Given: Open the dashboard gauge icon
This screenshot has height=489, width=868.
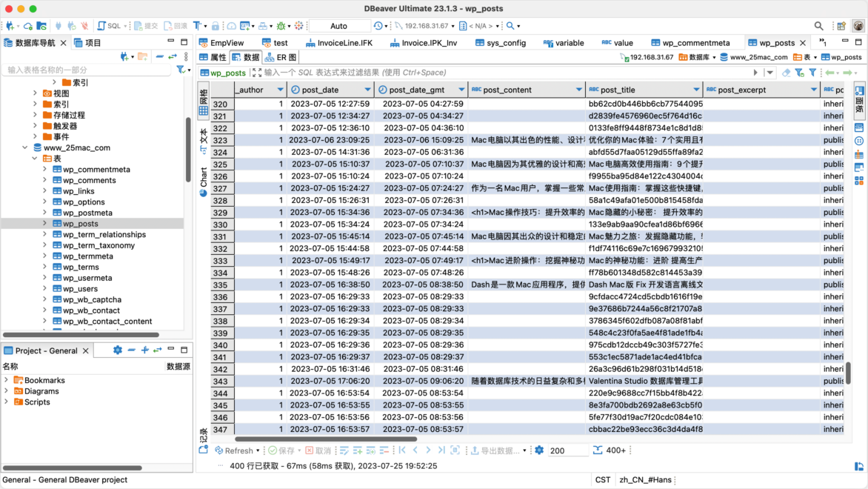Looking at the screenshot, I should coord(231,25).
